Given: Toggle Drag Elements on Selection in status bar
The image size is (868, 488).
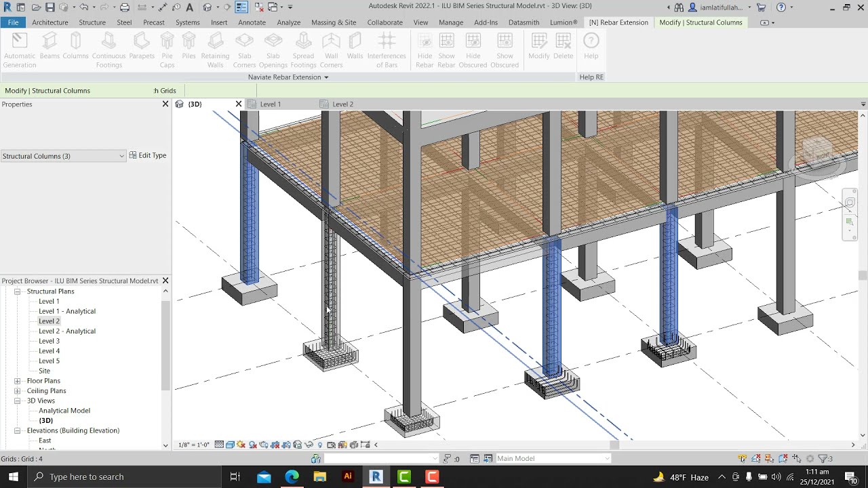Looking at the screenshot, I should click(797, 459).
